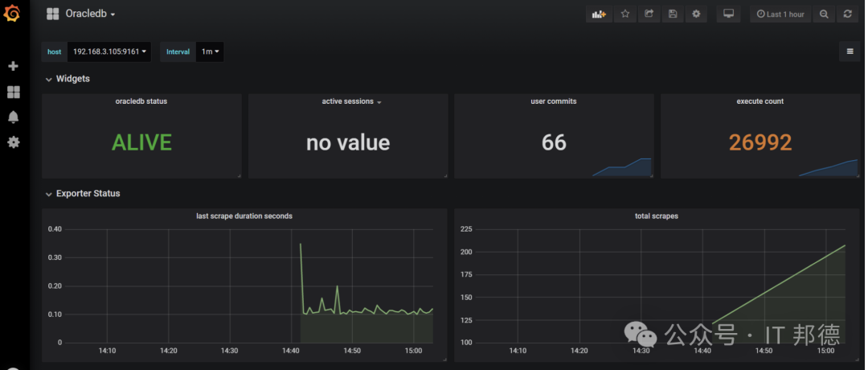Click last scrape duration seconds title
Screen dimensions: 868x370
[x=244, y=216]
